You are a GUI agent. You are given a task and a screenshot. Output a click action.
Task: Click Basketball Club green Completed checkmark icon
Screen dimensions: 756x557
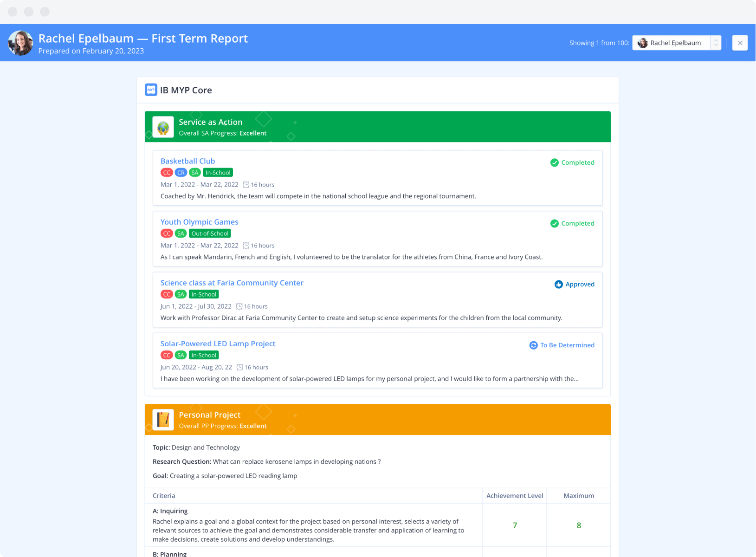click(554, 162)
